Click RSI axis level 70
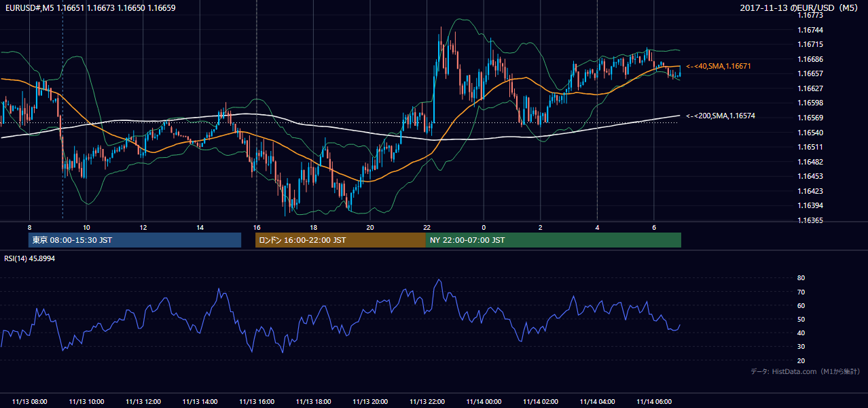This screenshot has width=868, height=408. point(801,292)
